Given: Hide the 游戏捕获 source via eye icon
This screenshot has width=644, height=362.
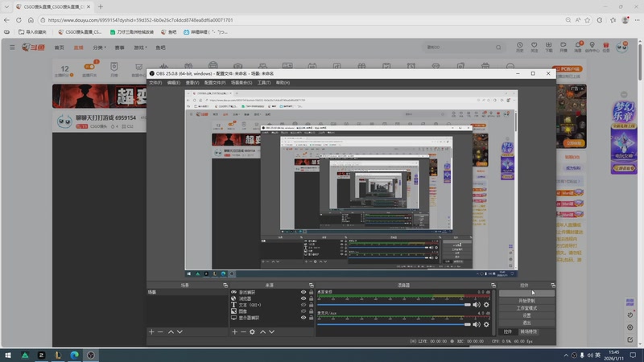Looking at the screenshot, I should 303,292.
